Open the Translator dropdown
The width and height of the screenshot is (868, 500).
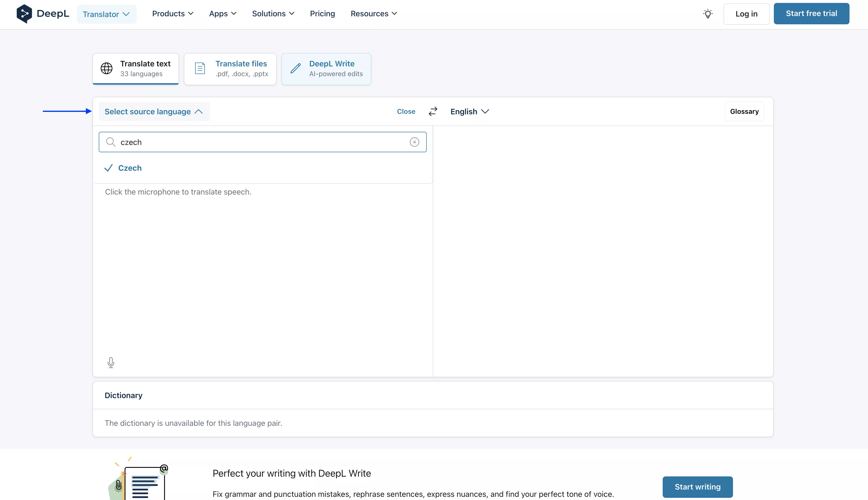[107, 14]
